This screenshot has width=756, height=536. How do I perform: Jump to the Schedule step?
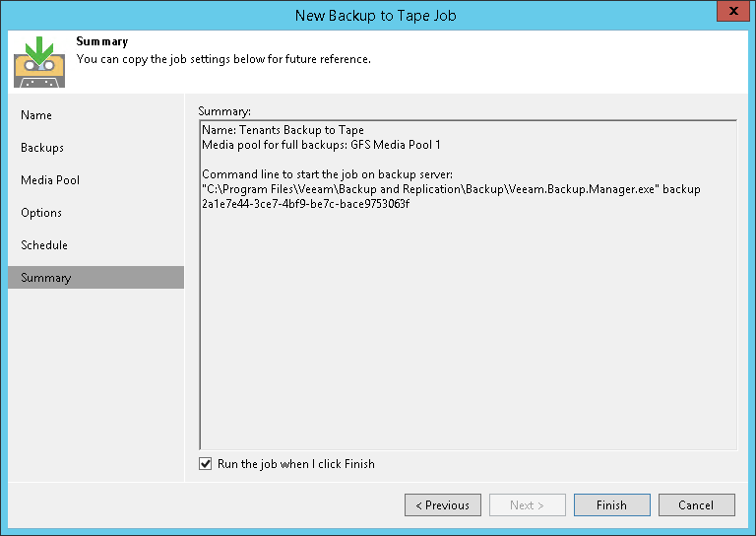44,245
